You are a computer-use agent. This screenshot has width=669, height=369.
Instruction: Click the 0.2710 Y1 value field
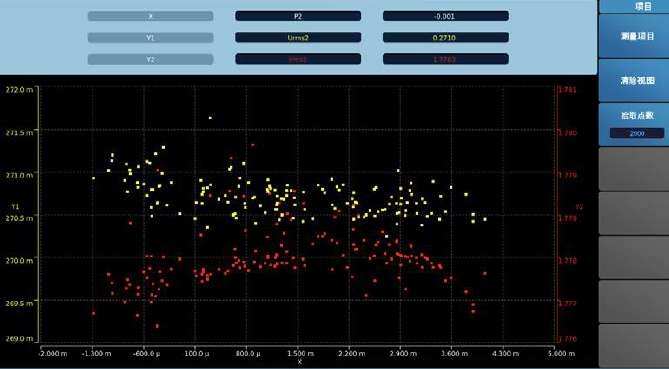point(445,38)
